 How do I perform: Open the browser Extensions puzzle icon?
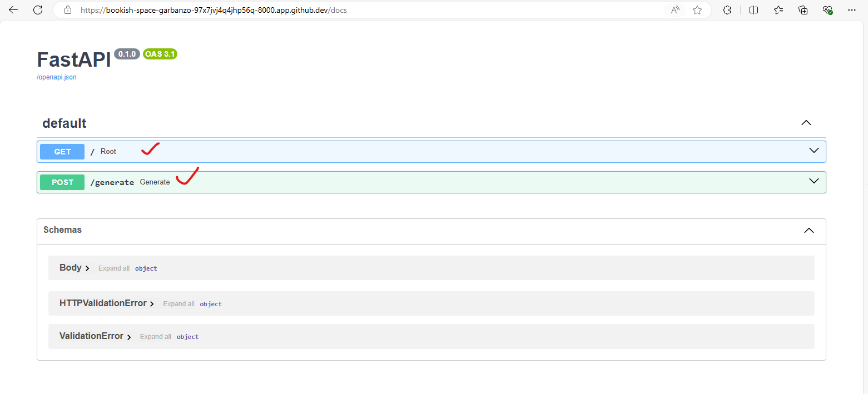click(727, 10)
